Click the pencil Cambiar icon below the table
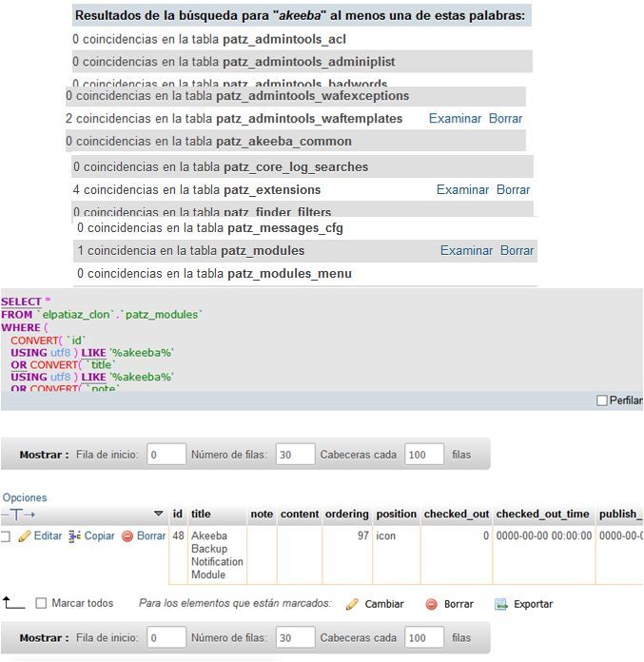The image size is (644, 662). point(352,605)
